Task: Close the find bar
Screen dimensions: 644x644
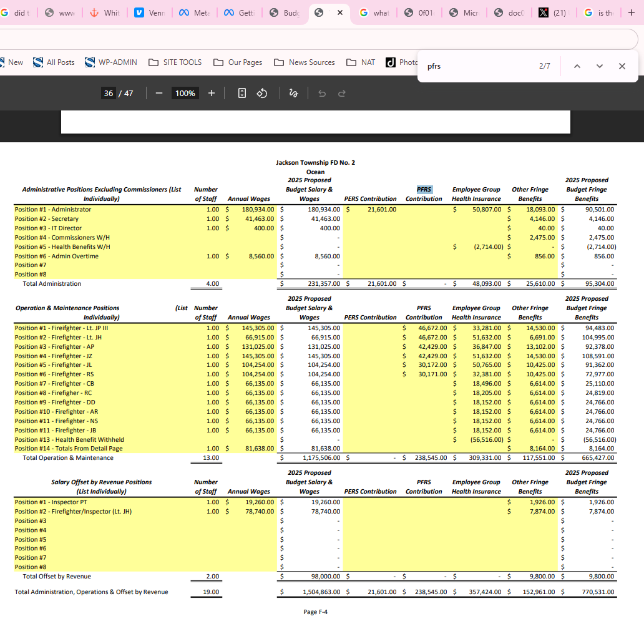Action: click(622, 66)
